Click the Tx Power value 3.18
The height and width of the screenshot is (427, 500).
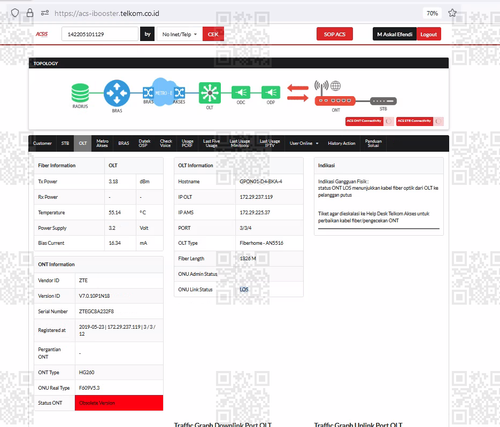click(113, 181)
